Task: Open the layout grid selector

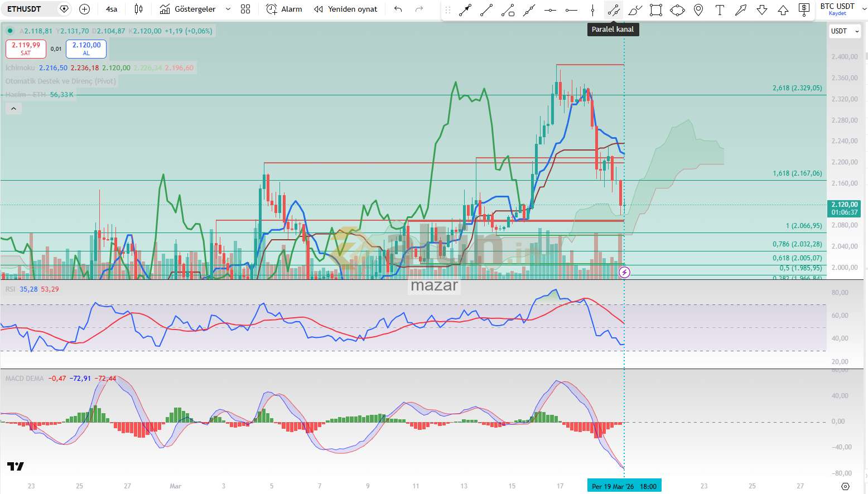Action: click(x=245, y=9)
